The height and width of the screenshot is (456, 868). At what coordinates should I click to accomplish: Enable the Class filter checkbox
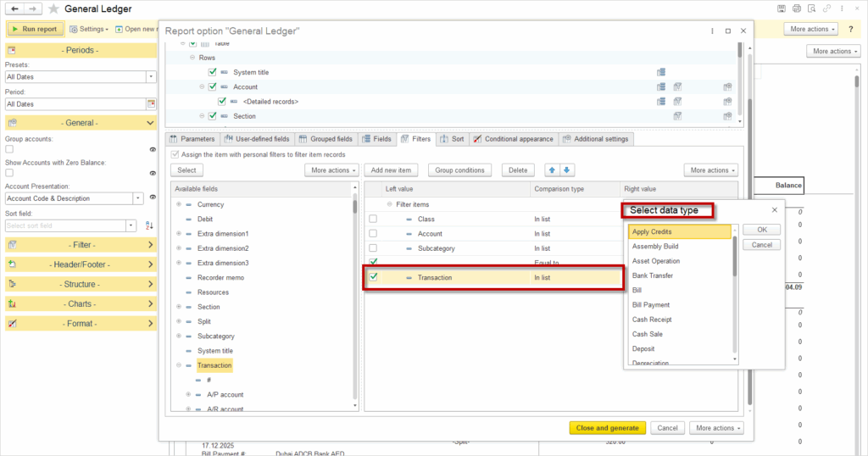pyautogui.click(x=373, y=219)
